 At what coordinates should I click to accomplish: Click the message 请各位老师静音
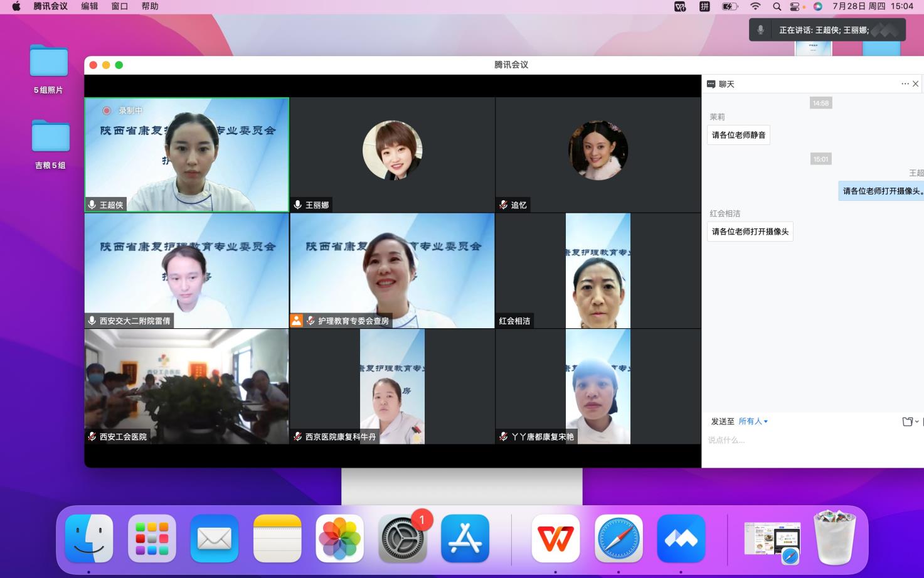coord(739,135)
